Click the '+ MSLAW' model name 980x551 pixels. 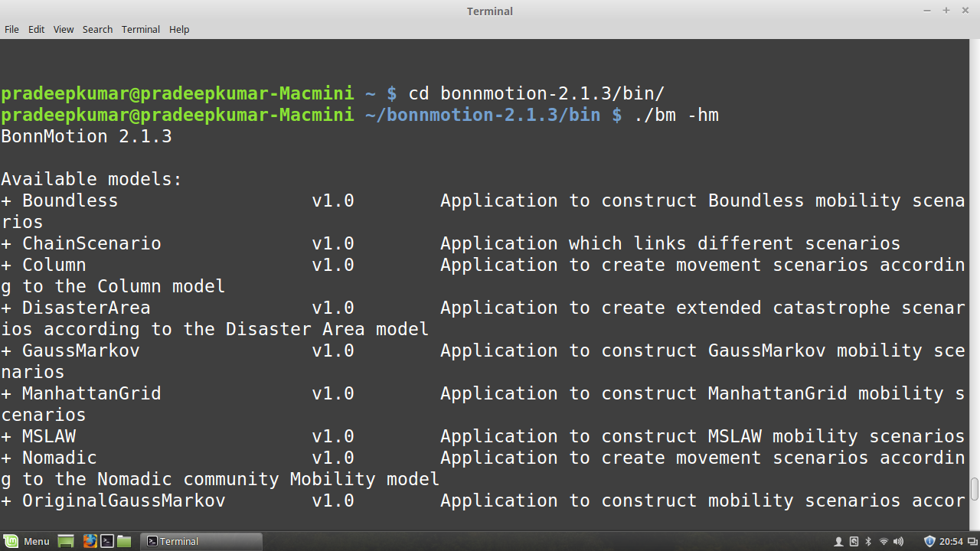[x=38, y=436]
